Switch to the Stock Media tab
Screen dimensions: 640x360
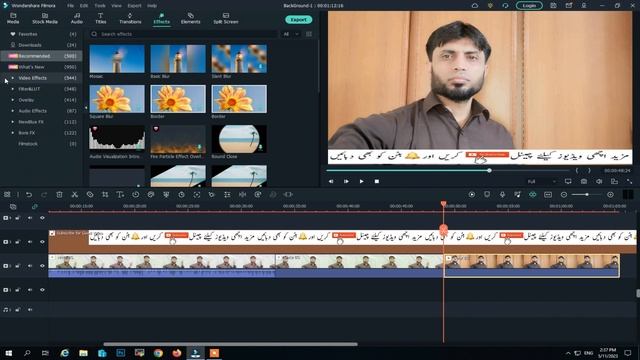(45, 18)
